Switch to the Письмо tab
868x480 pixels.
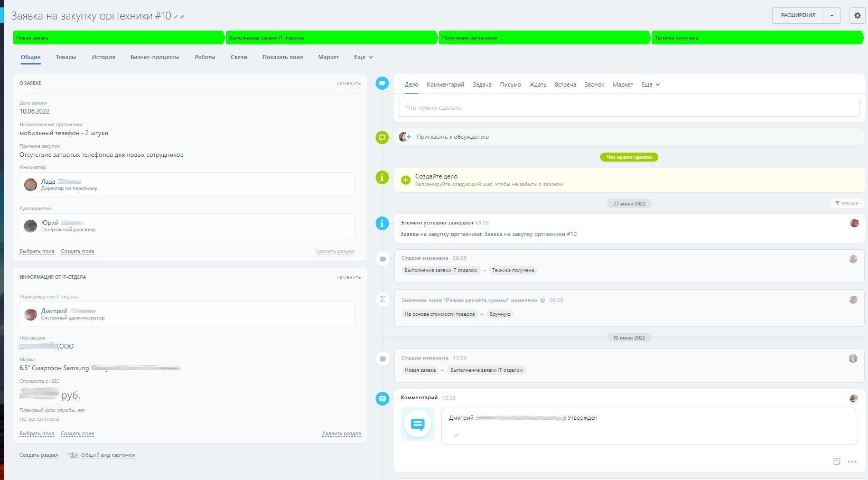tap(510, 84)
